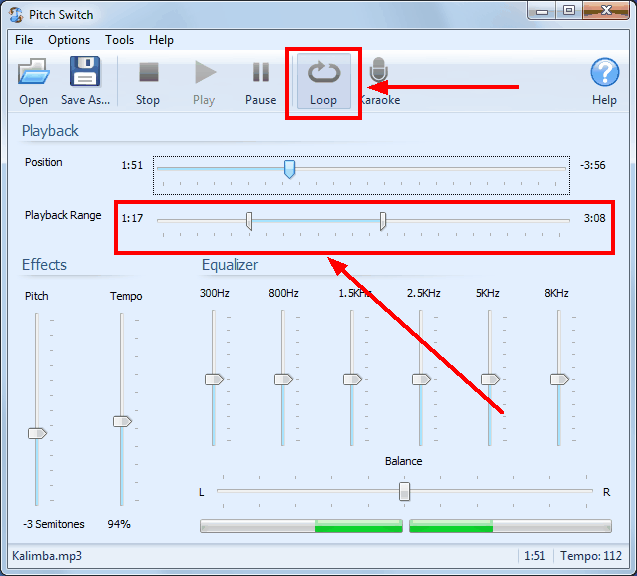Click the Position label
Screen dimensions: 637x576
[43, 162]
